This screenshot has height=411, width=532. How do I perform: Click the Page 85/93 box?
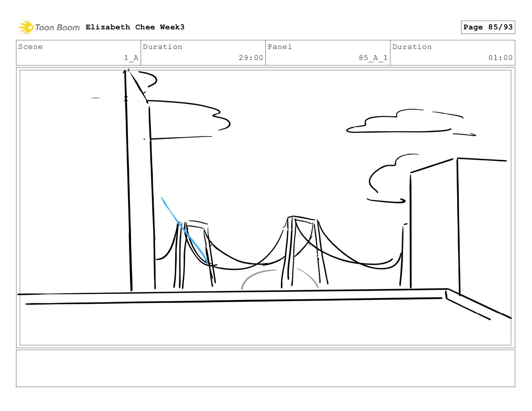tap(488, 27)
